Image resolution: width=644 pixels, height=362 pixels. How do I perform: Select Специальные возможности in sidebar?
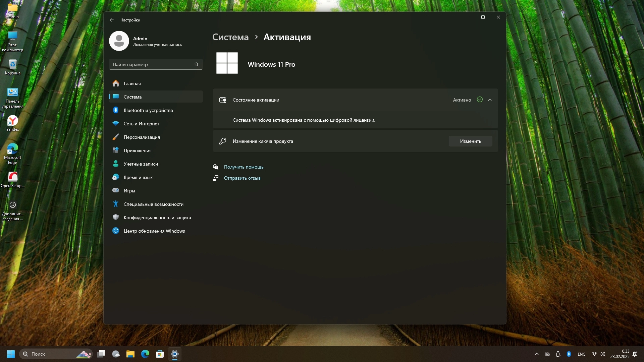[x=153, y=204]
